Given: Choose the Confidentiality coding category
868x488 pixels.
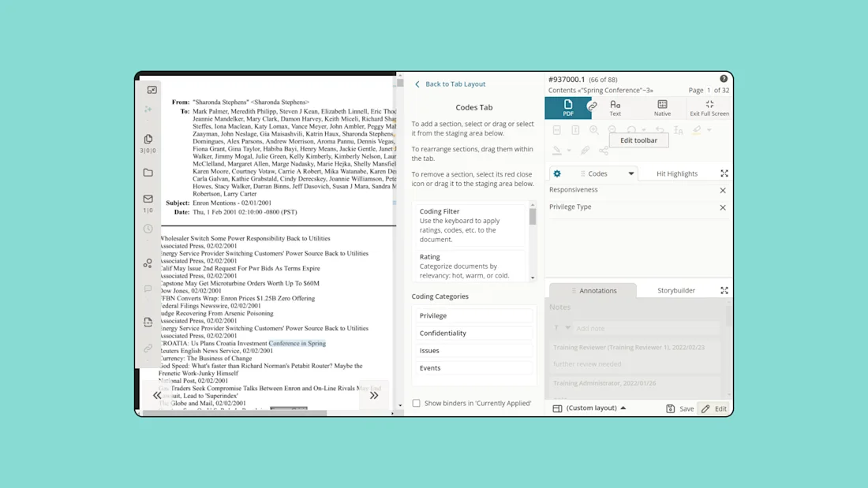Looking at the screenshot, I should (x=473, y=333).
